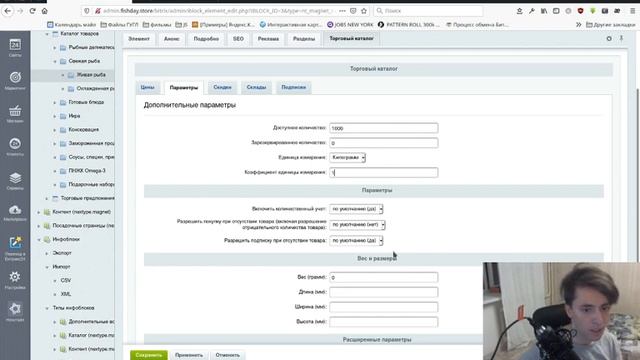This screenshot has height=360, width=640.
Task: Click the Применить button
Action: [x=189, y=355]
